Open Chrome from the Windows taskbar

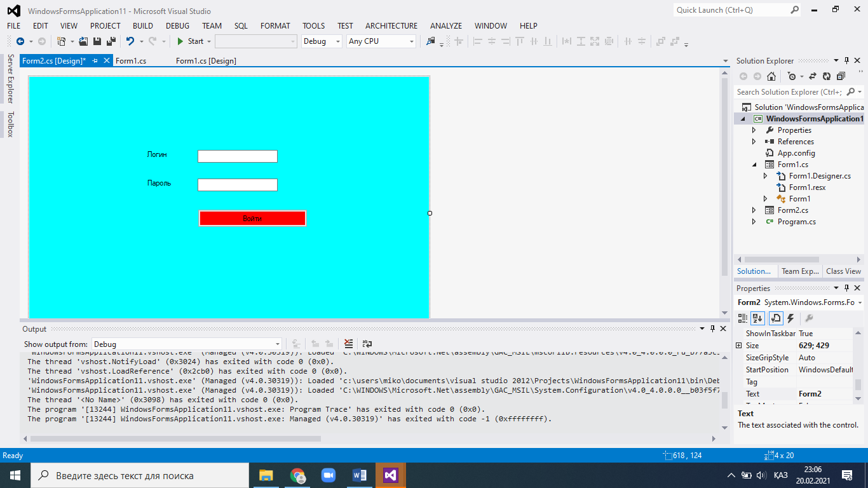click(x=297, y=475)
